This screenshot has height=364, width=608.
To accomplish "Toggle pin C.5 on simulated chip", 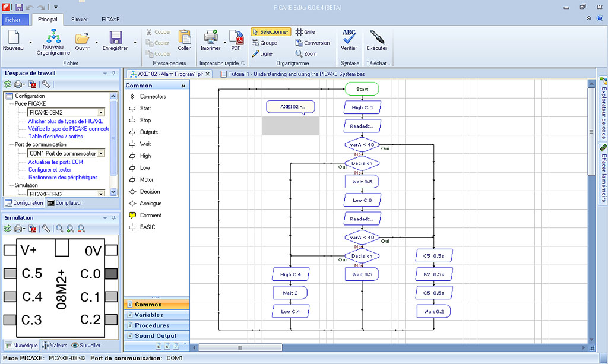I will coord(10,274).
